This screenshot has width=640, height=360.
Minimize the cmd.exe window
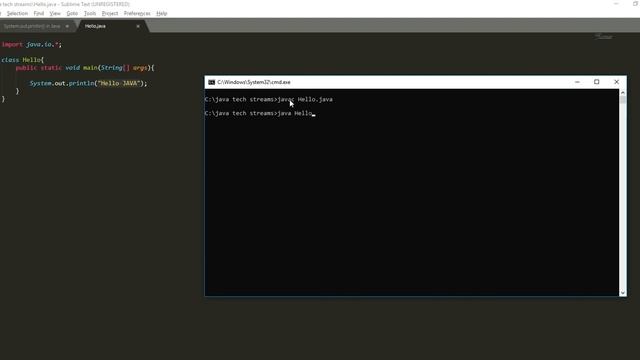click(x=577, y=82)
